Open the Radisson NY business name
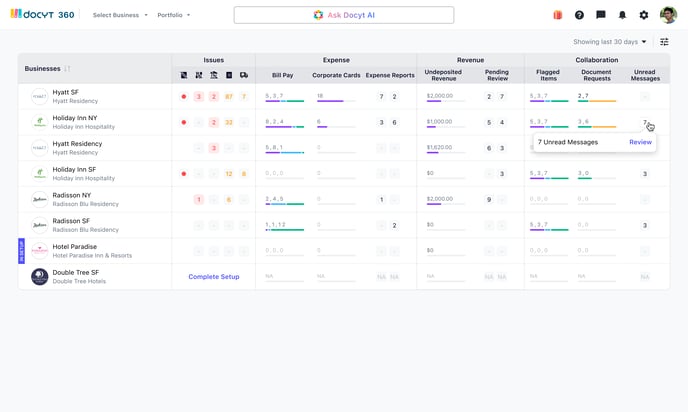The image size is (688, 412). point(72,195)
